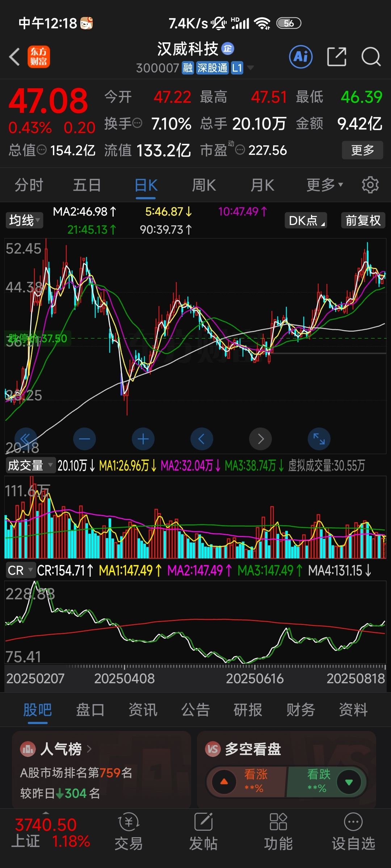Tap battery indicator in status bar
This screenshot has height=868, width=391.
[x=289, y=23]
